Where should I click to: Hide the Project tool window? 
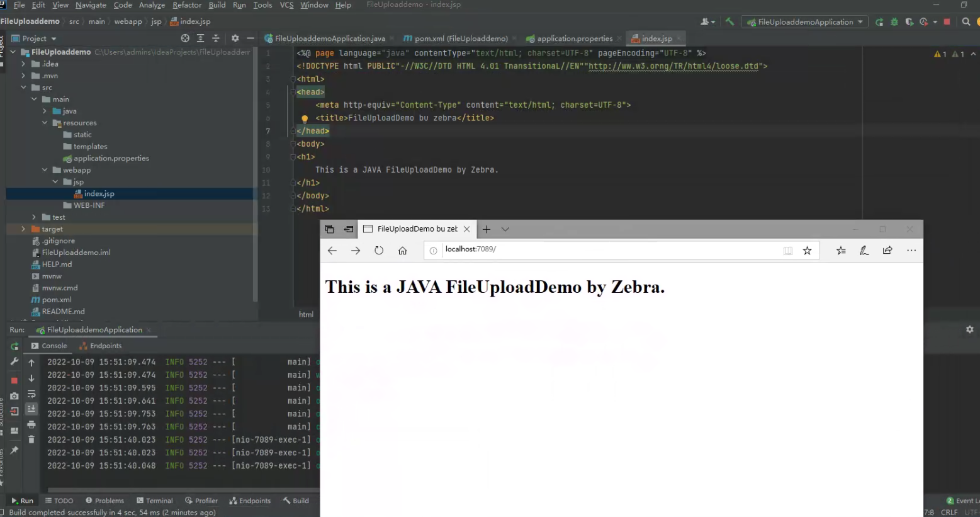pyautogui.click(x=251, y=38)
